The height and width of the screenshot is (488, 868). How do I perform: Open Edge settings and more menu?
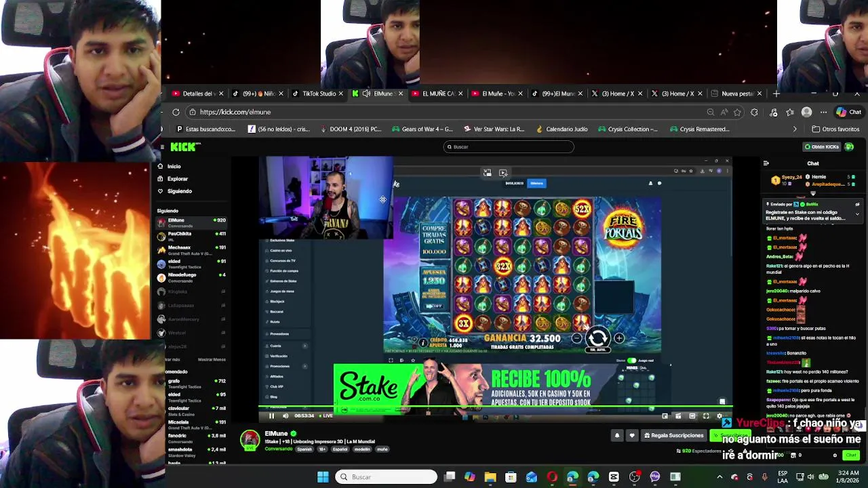coord(823,112)
